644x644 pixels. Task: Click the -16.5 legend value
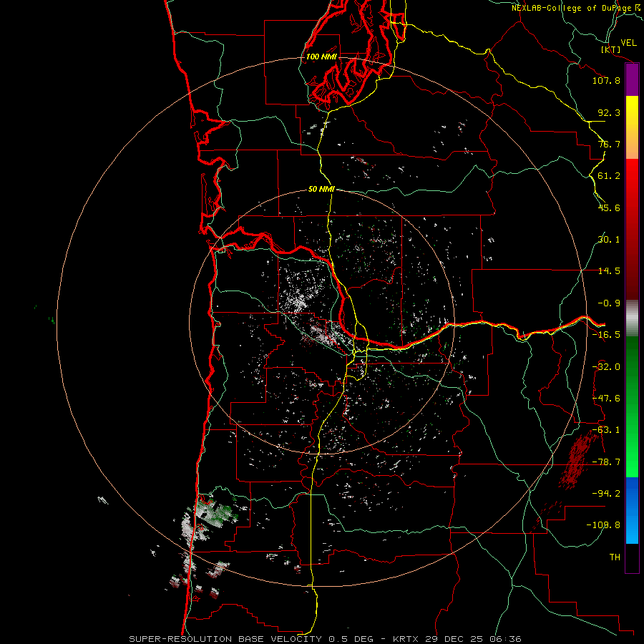coord(606,335)
